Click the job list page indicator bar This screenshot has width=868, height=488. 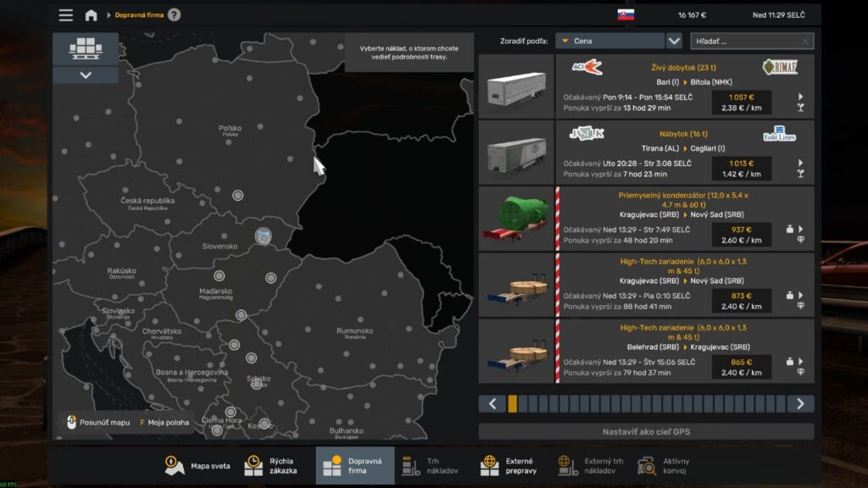click(646, 404)
